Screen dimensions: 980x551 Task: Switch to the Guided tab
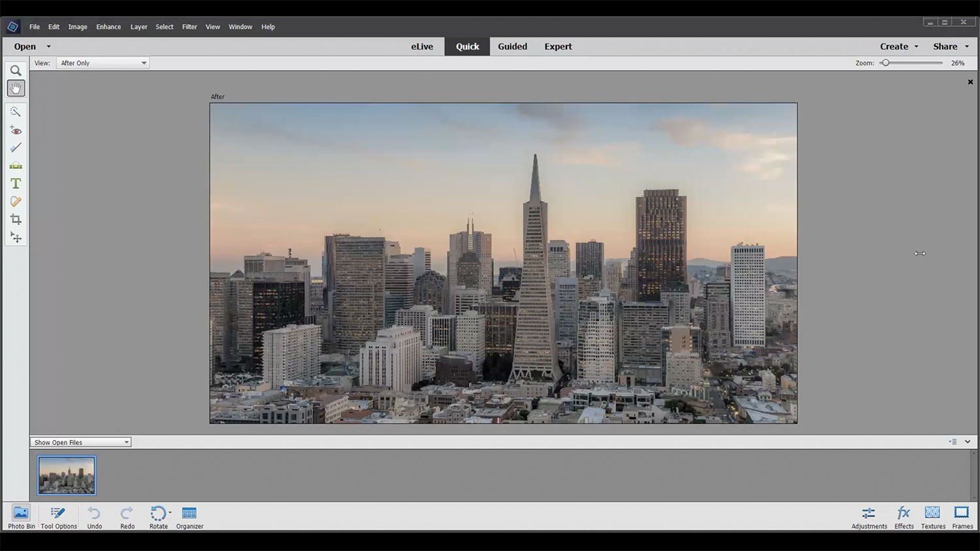(x=512, y=46)
